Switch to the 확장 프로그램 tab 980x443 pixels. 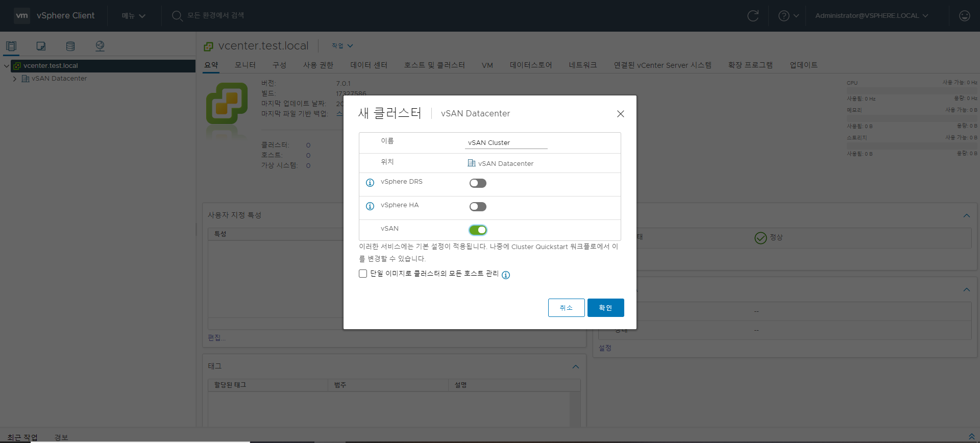[750, 65]
